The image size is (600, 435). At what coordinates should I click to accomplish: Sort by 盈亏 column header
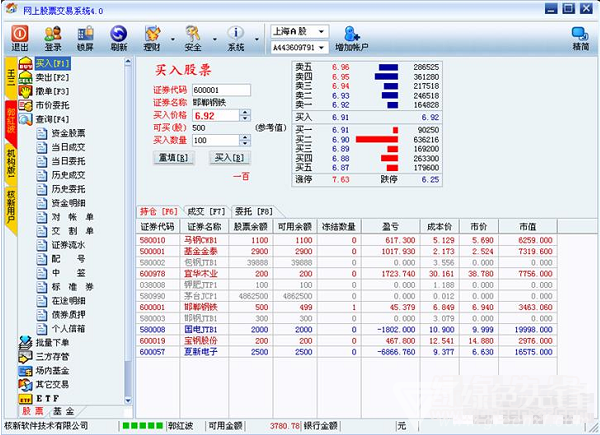[391, 226]
